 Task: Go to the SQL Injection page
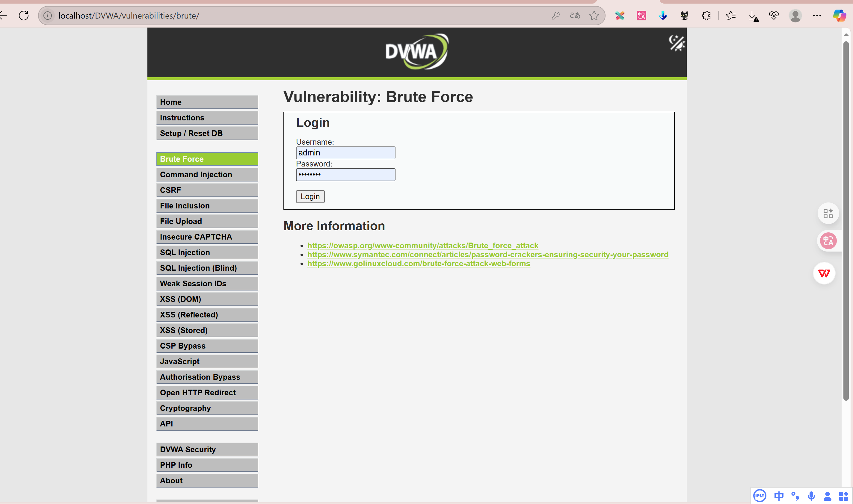pyautogui.click(x=207, y=252)
